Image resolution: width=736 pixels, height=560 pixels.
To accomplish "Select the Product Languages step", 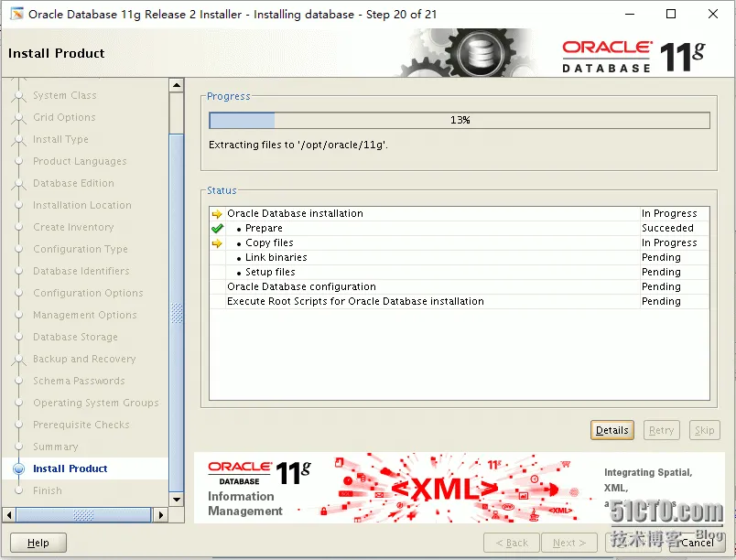I will coord(80,161).
